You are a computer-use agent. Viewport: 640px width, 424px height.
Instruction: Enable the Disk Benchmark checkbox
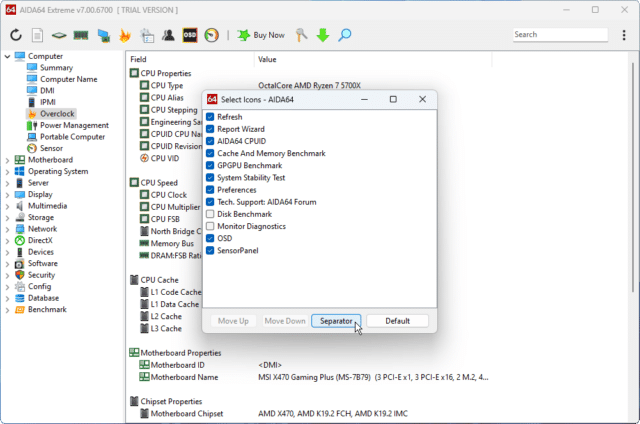210,214
